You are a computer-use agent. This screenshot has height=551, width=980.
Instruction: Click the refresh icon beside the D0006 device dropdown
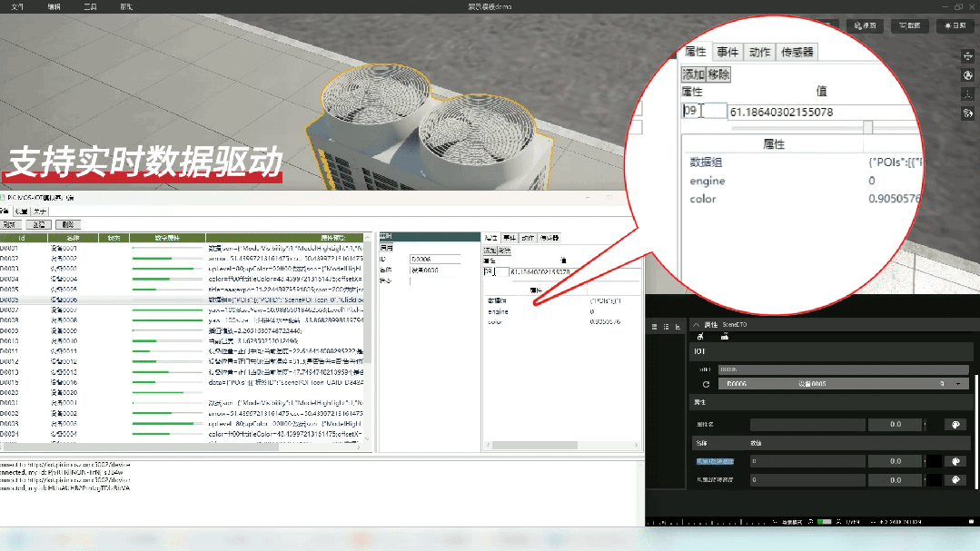706,384
